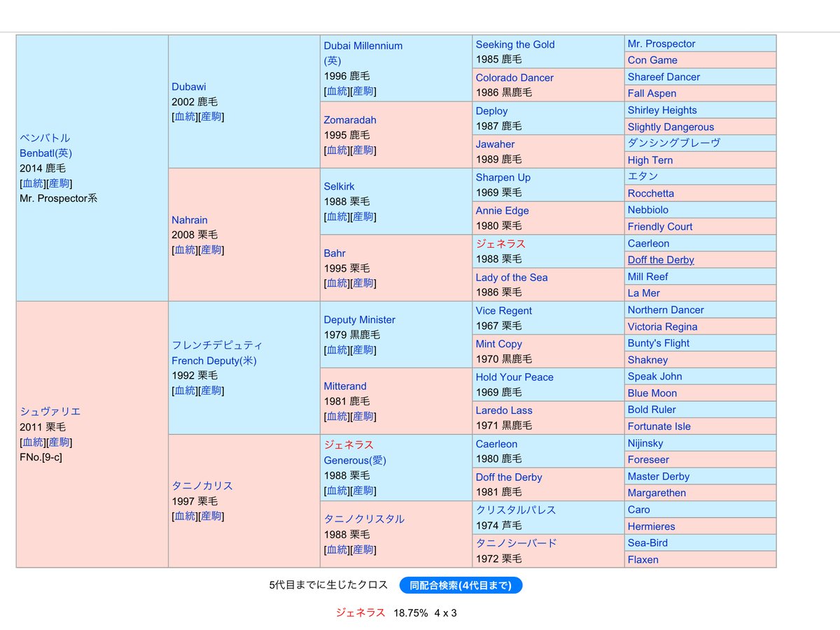
Task: Open the タニノシーバード link
Action: (x=517, y=544)
